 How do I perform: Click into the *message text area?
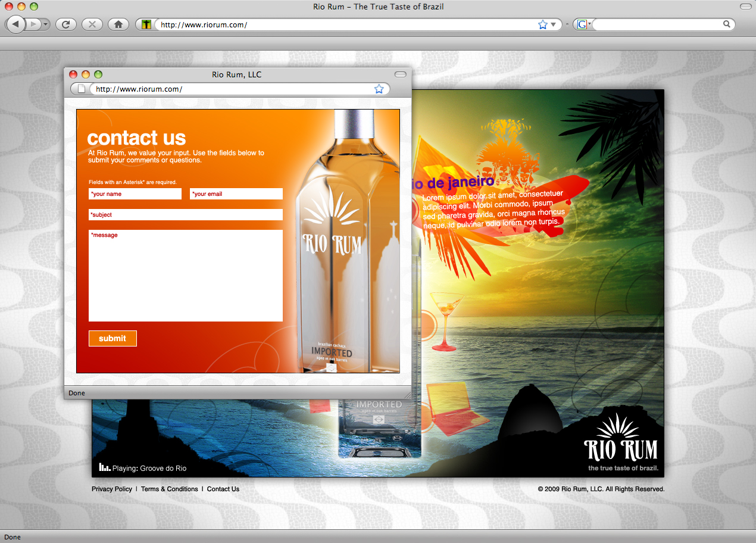point(185,276)
